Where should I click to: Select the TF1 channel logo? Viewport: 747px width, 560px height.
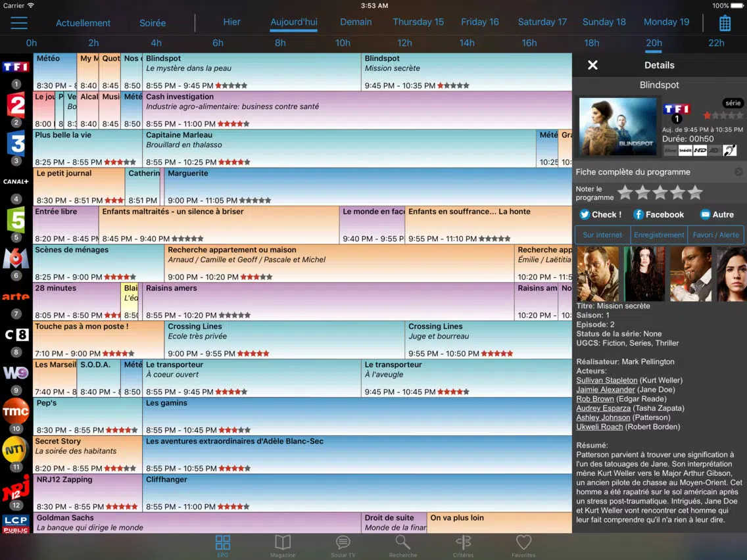click(16, 67)
